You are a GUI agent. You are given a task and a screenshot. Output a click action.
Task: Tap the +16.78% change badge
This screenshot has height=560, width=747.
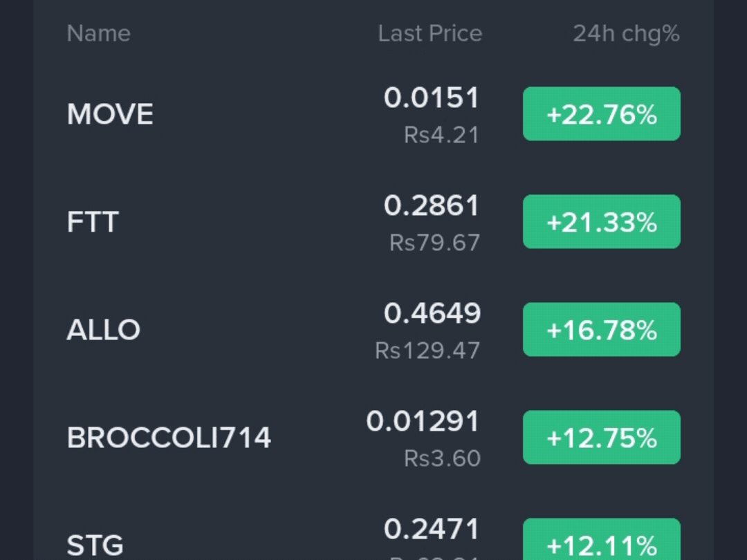(601, 330)
